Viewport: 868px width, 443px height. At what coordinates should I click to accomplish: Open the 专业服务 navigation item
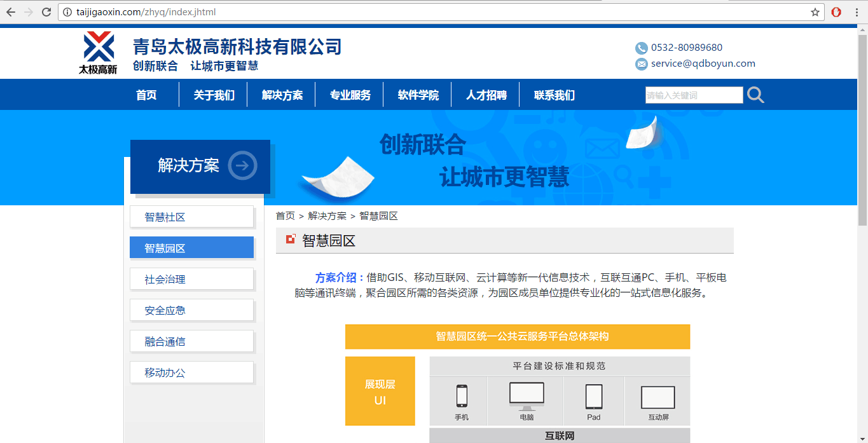[350, 95]
